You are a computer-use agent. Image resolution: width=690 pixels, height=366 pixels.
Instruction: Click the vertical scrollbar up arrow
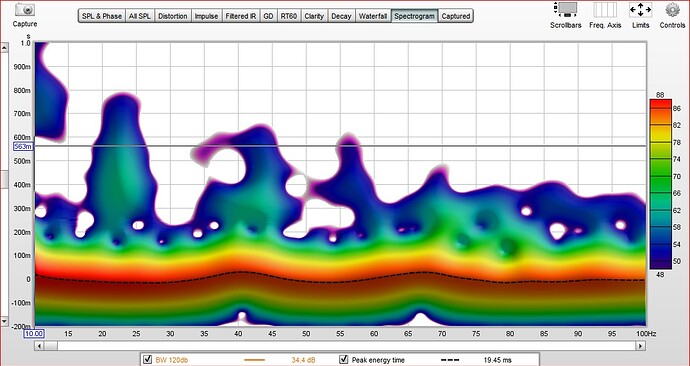coord(4,48)
